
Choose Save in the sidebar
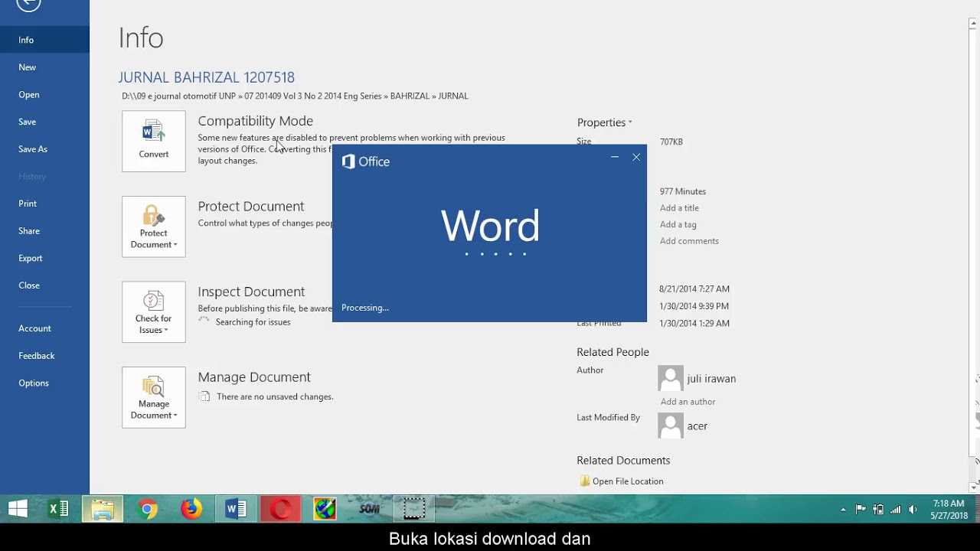tap(44, 122)
